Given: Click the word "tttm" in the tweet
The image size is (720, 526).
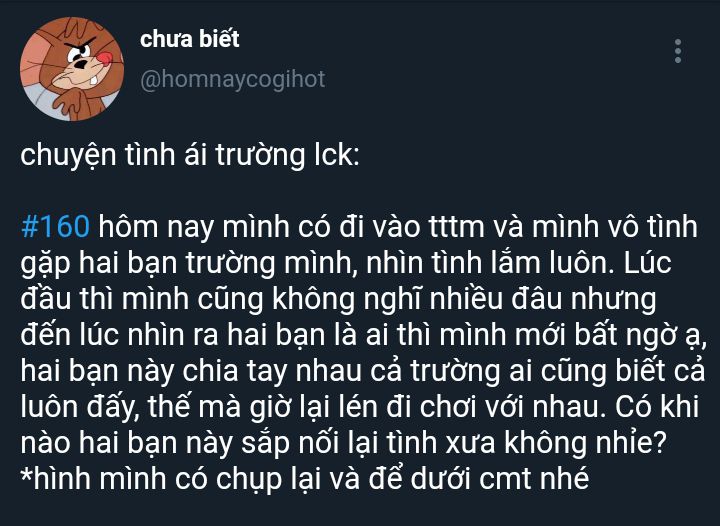Looking at the screenshot, I should [x=456, y=227].
